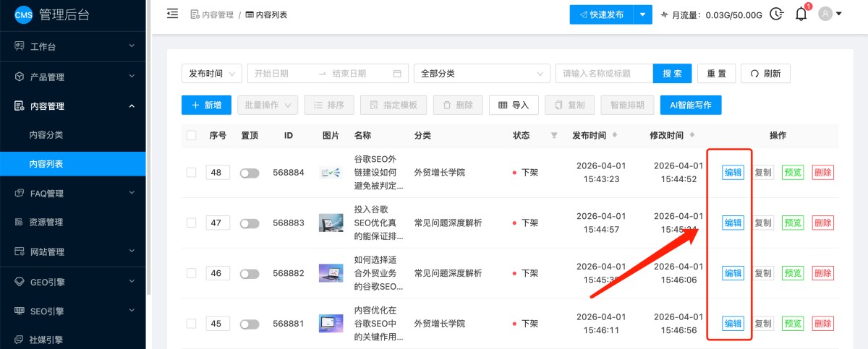Open notifications bell icon

(801, 14)
